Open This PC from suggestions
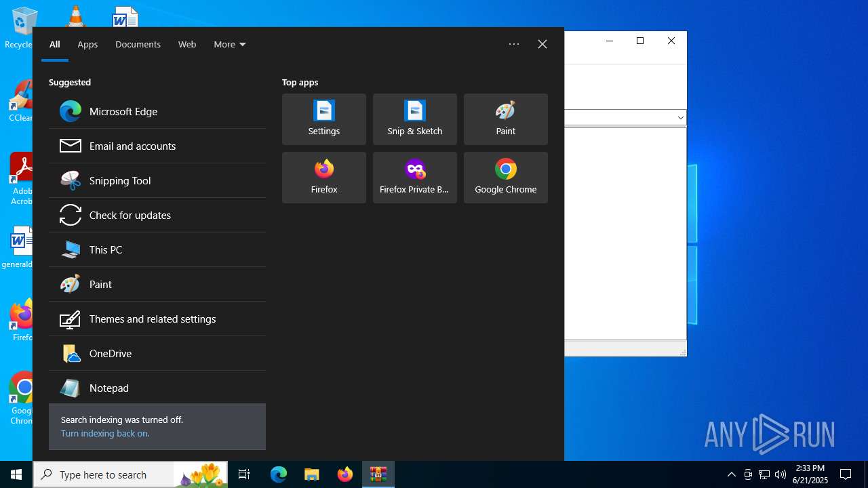Screen dimensions: 868x488 click(x=157, y=249)
